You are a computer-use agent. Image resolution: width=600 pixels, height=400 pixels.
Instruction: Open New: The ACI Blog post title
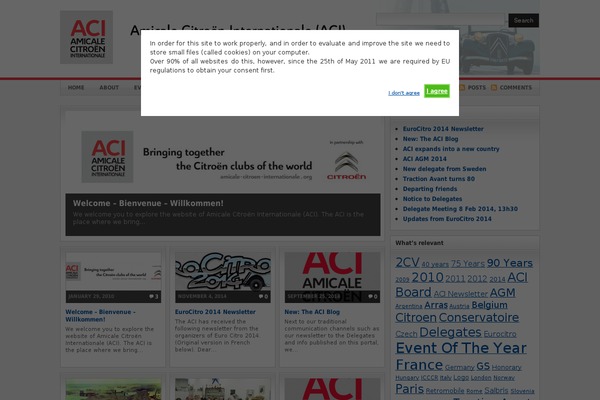click(x=312, y=312)
